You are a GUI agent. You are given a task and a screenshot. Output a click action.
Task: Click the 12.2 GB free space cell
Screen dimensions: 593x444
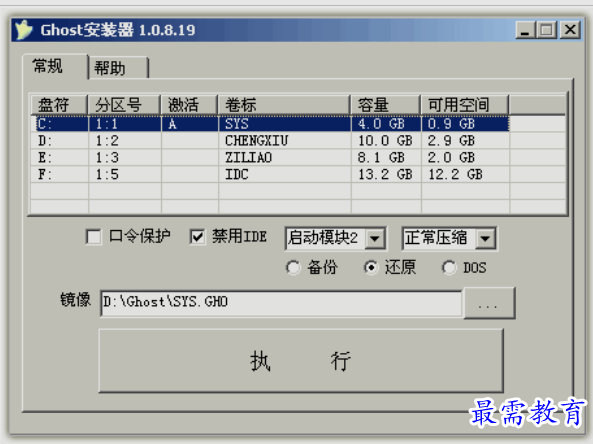click(x=455, y=174)
